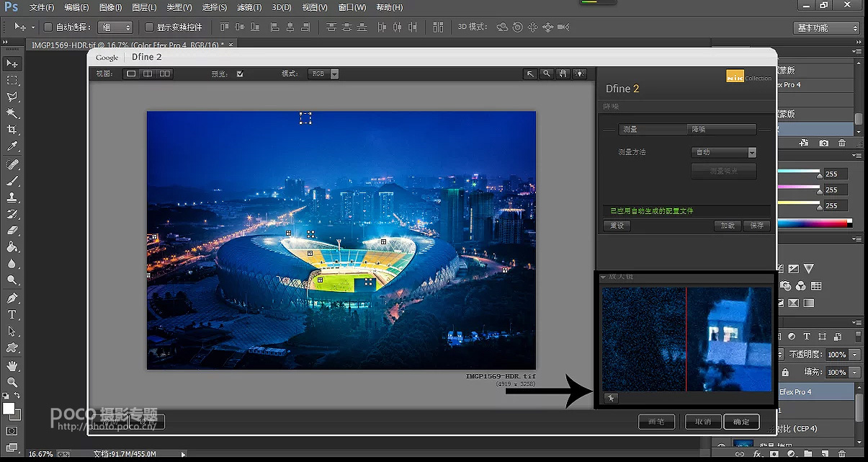Viewport: 868px width, 462px height.
Task: Toggle the 显示变换控件 checkbox
Action: click(x=149, y=27)
